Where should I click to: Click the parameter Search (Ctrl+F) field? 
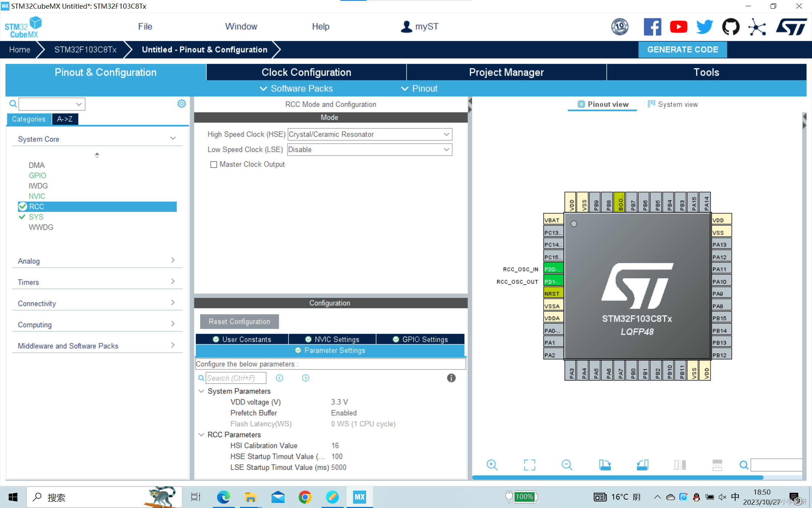236,378
